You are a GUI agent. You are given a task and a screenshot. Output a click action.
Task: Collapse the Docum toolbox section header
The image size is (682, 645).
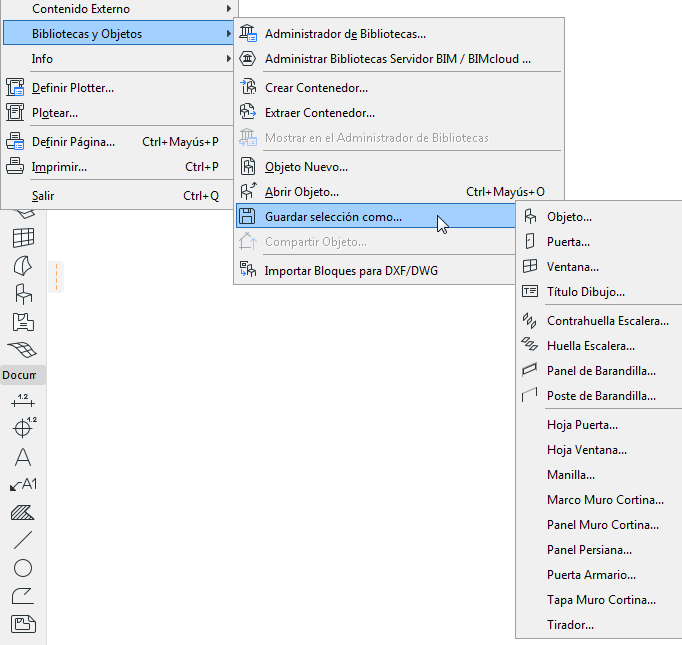click(x=23, y=375)
